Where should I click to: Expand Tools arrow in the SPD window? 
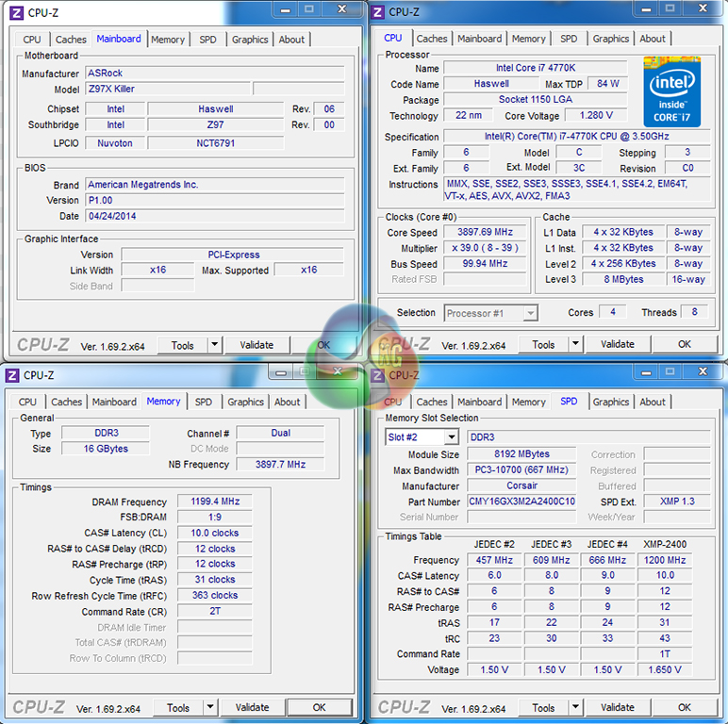pyautogui.click(x=575, y=707)
